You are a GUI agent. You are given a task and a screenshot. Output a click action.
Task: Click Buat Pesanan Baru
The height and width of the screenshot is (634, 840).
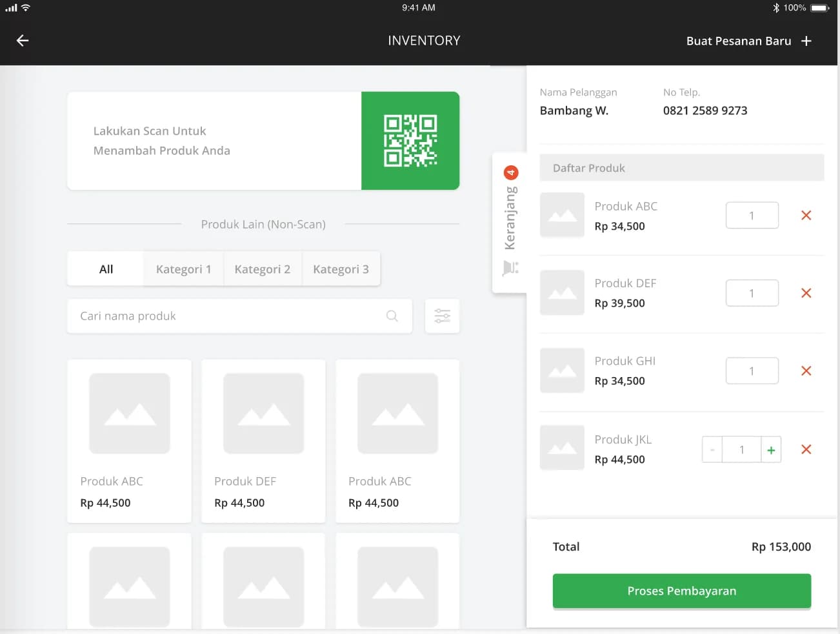pyautogui.click(x=739, y=41)
